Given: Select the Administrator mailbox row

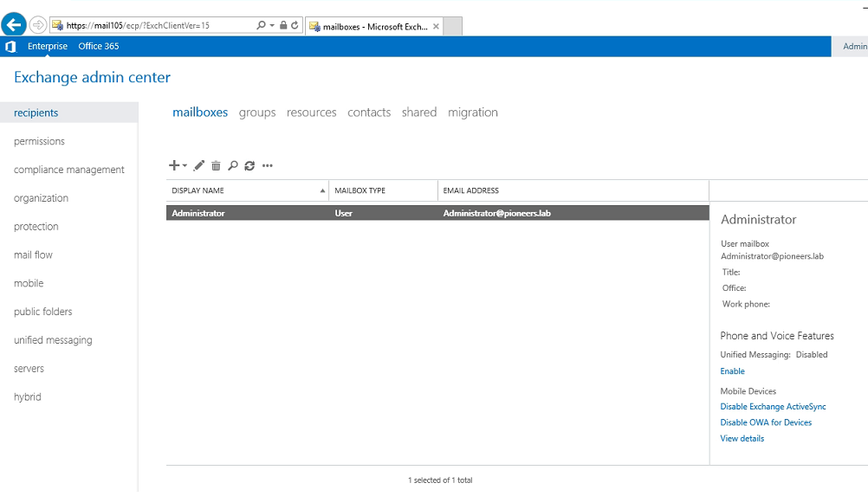Looking at the screenshot, I should click(437, 213).
